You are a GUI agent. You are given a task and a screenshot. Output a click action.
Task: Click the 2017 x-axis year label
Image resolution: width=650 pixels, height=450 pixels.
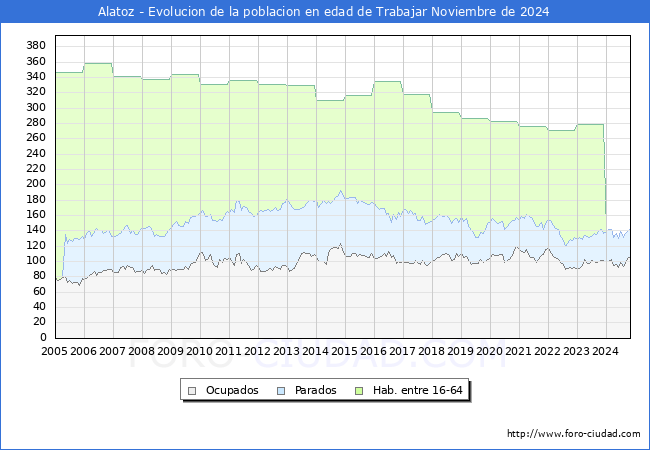(403, 351)
